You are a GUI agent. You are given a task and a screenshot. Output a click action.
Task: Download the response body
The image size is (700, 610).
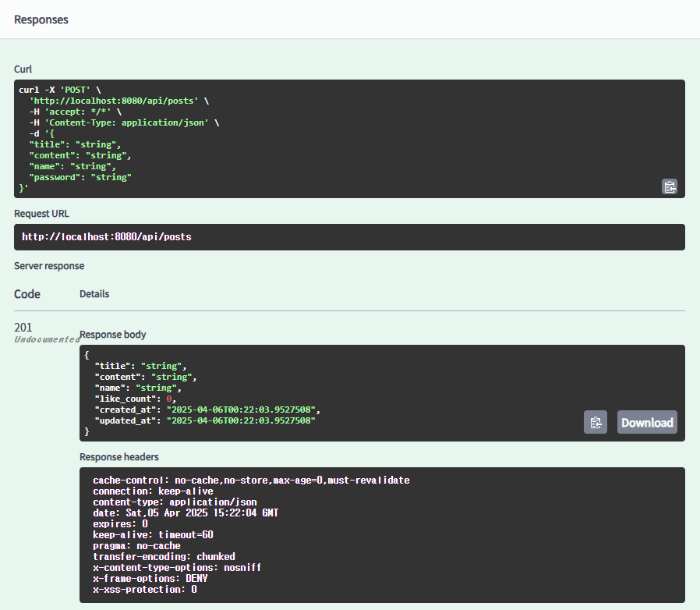tap(647, 422)
